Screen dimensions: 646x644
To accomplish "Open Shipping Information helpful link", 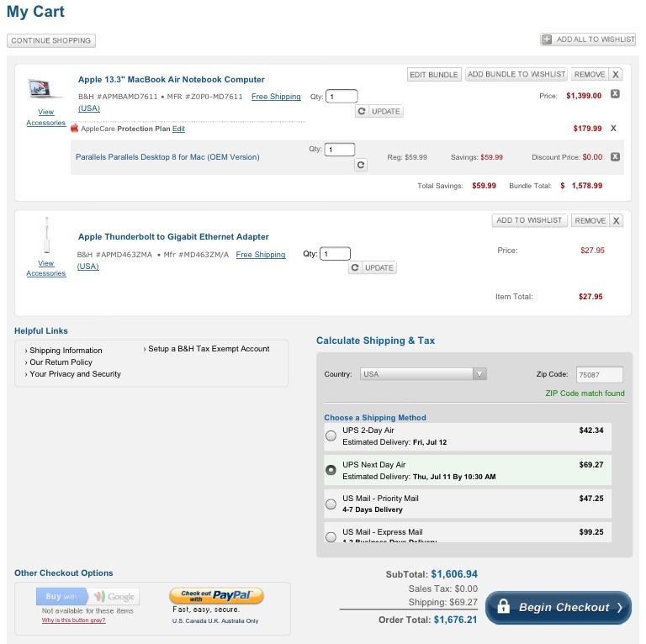I will pyautogui.click(x=66, y=351).
